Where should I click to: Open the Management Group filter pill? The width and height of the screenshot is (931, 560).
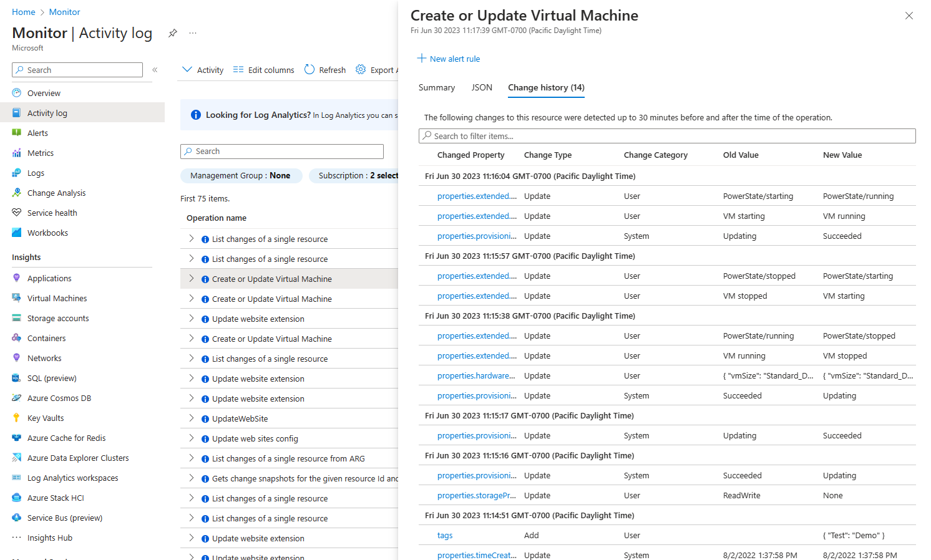coord(241,176)
